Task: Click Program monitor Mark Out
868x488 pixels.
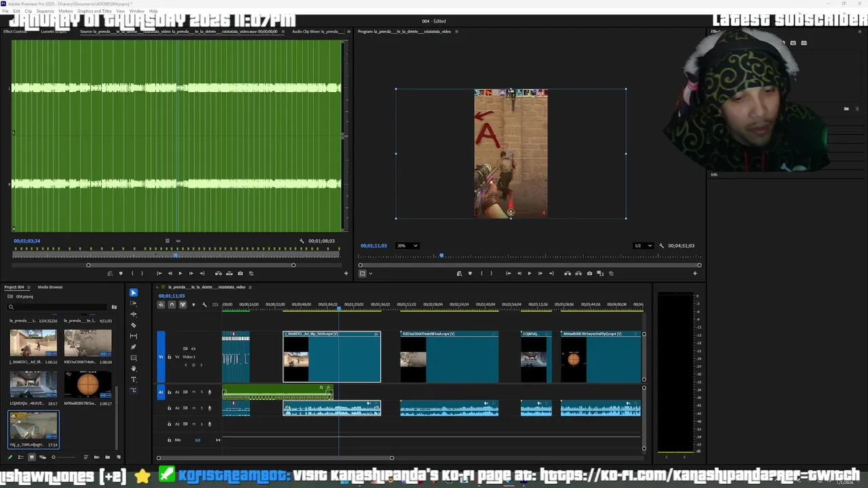Action: (492, 273)
